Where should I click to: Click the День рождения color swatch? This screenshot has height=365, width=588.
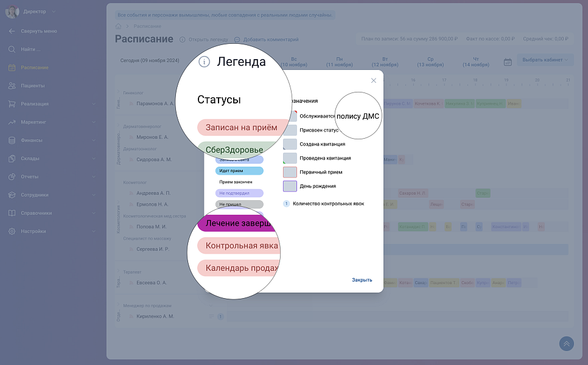290,186
